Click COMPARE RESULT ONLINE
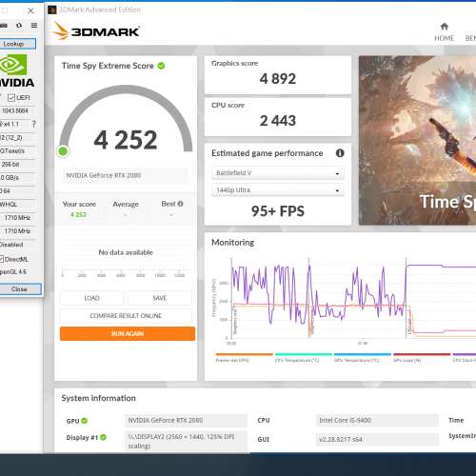 point(126,316)
